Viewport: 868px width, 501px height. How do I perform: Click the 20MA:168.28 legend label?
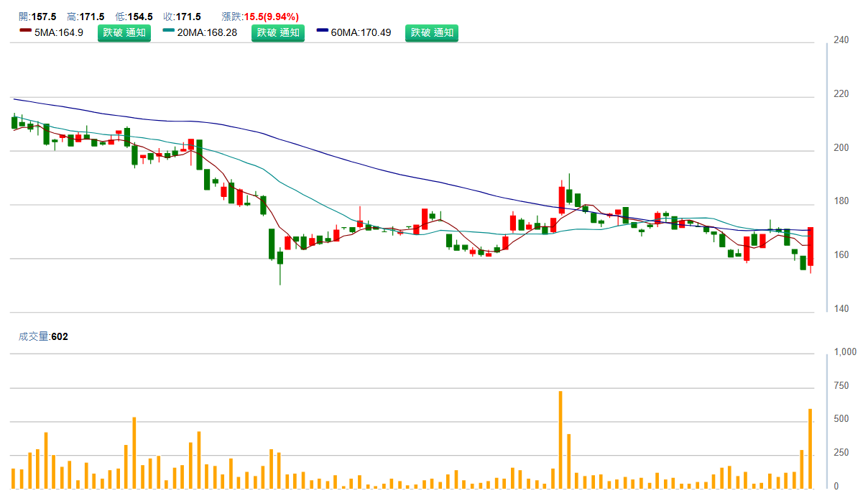tap(207, 33)
